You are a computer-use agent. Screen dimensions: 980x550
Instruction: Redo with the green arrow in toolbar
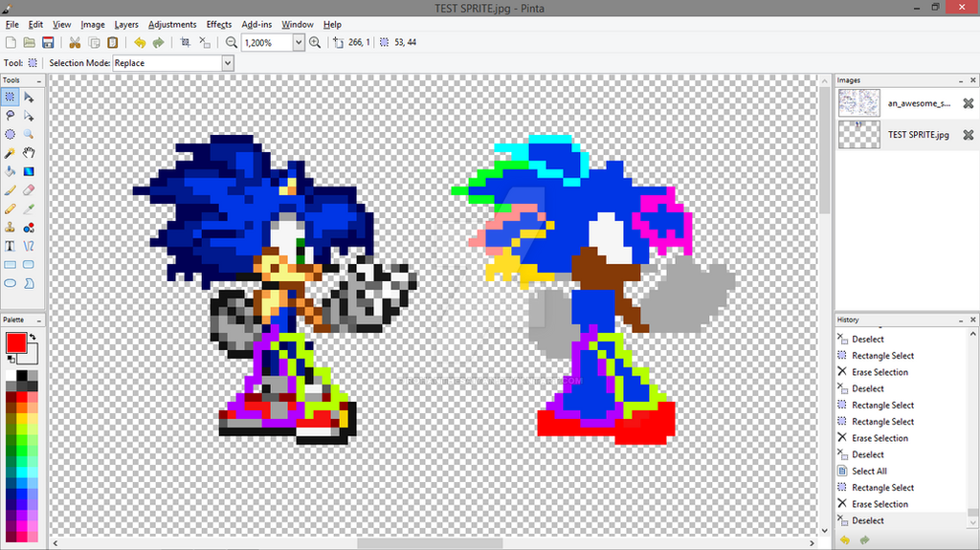[158, 42]
